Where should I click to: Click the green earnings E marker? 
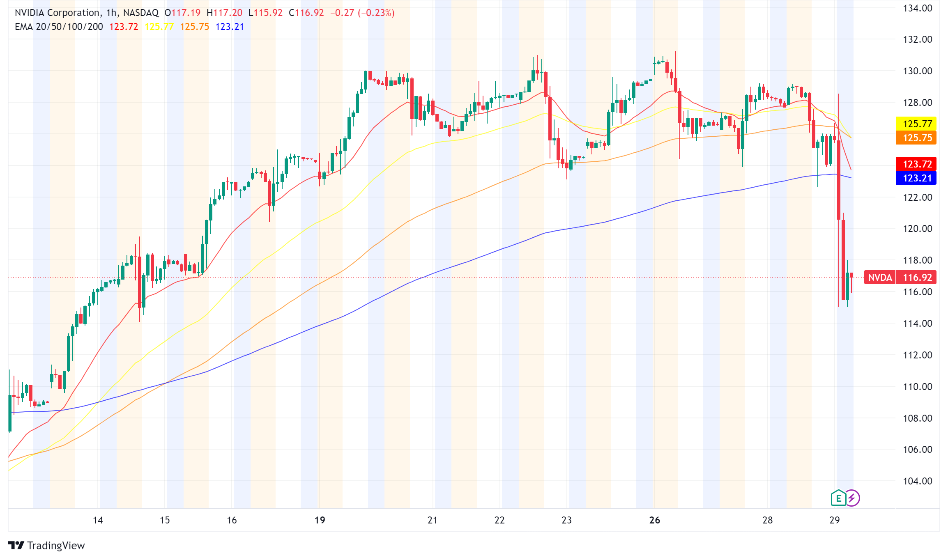point(838,498)
